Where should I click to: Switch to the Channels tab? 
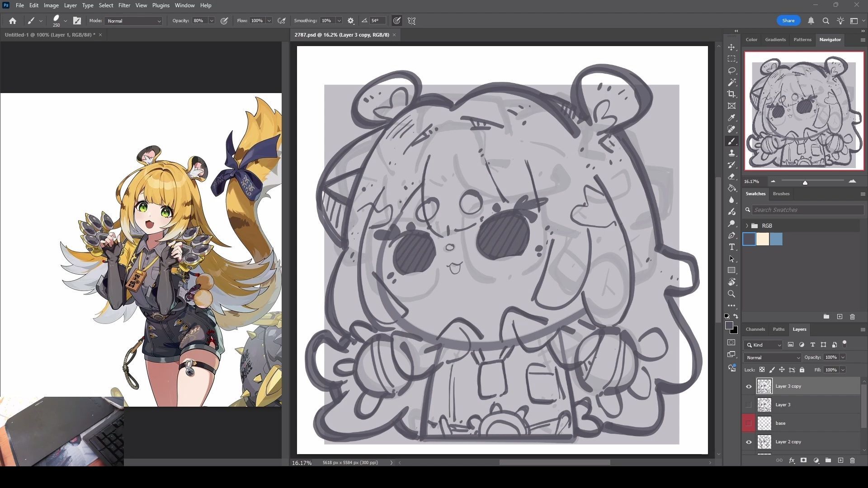coord(755,329)
